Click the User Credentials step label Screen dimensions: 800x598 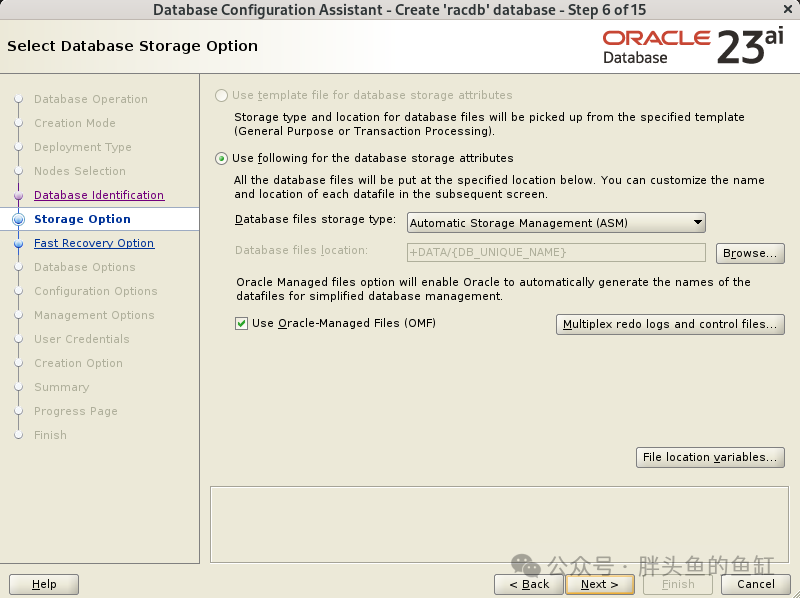pos(82,339)
